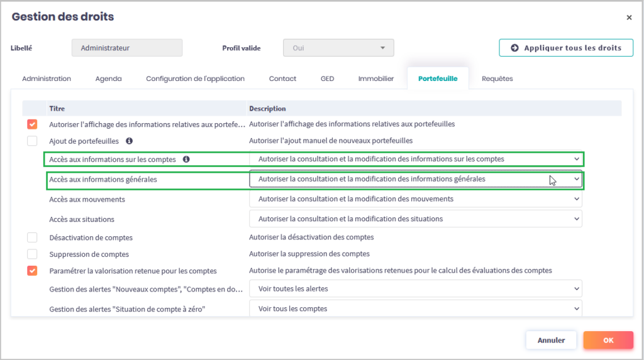
Task: Check the Désactivation de comptes box
Action: point(32,237)
